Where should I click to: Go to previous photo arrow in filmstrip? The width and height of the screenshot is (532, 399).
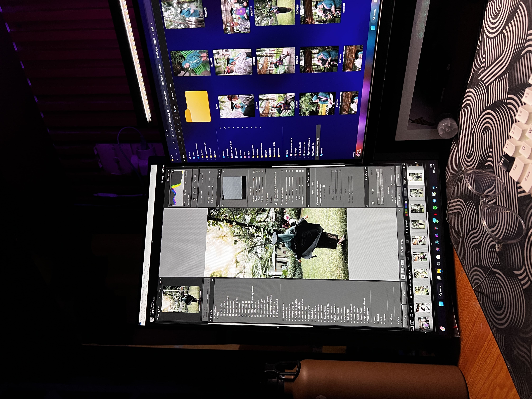411,311
